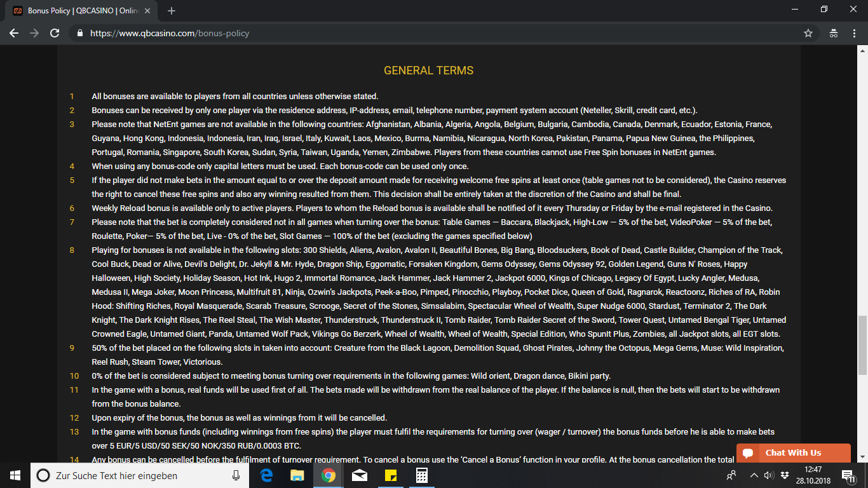Show hidden system tray icons
This screenshot has height=488, width=868.
coord(754,475)
